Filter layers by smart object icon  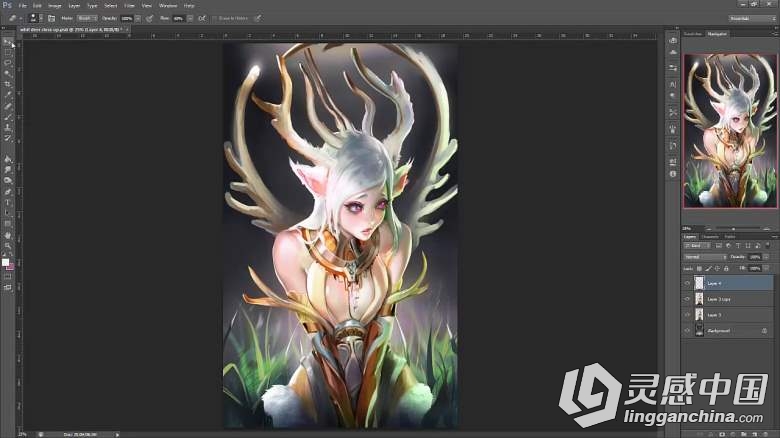coord(758,246)
